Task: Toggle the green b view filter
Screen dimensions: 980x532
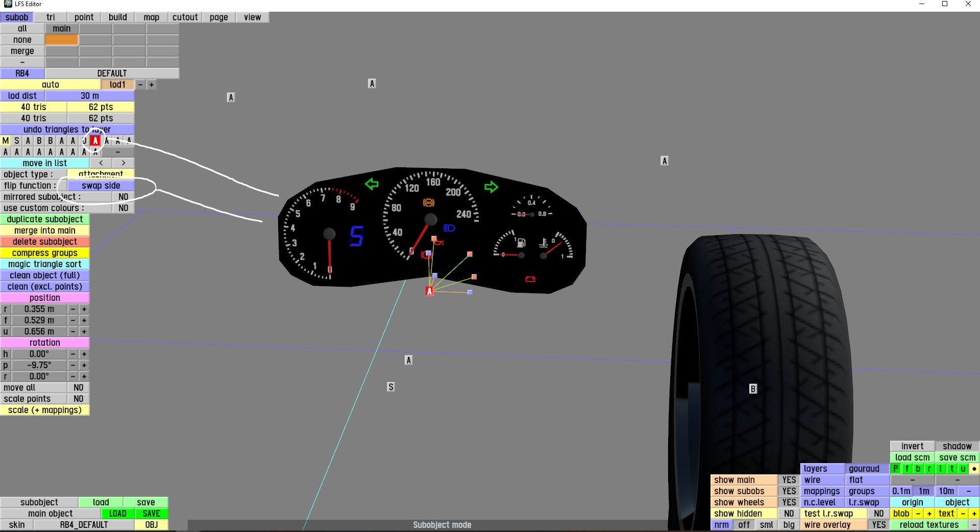Action: (x=918, y=469)
